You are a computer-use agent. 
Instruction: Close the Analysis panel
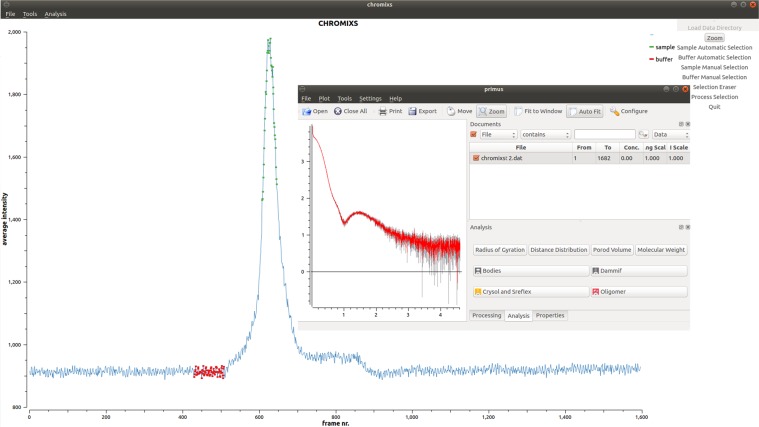point(687,227)
